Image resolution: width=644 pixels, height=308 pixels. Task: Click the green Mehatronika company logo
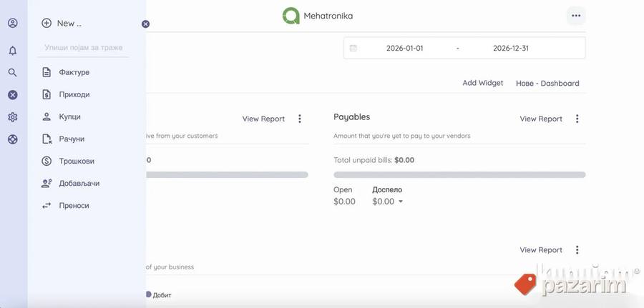point(291,16)
